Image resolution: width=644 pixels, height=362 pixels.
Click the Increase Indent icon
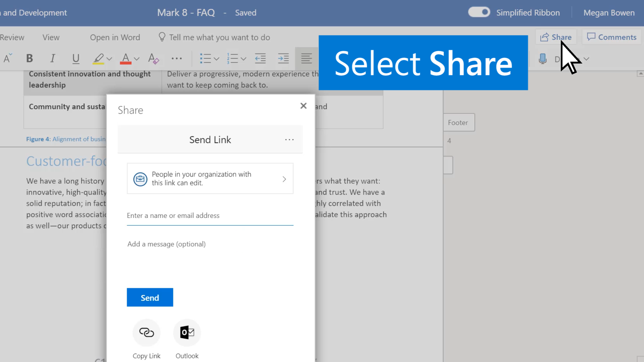pos(283,58)
